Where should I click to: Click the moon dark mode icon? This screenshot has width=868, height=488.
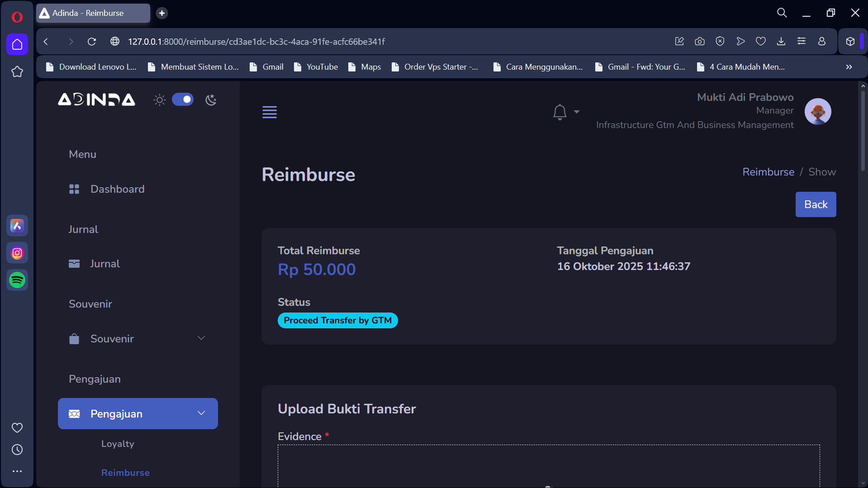click(x=211, y=100)
